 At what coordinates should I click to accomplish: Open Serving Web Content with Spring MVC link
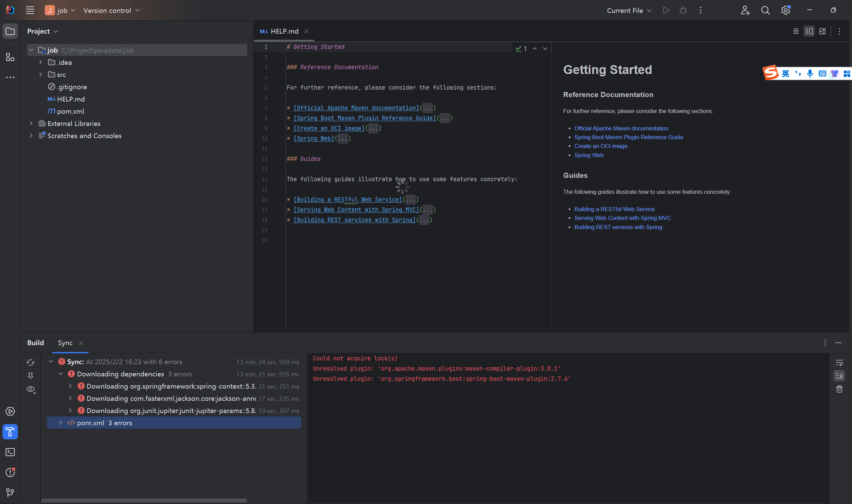tap(622, 218)
